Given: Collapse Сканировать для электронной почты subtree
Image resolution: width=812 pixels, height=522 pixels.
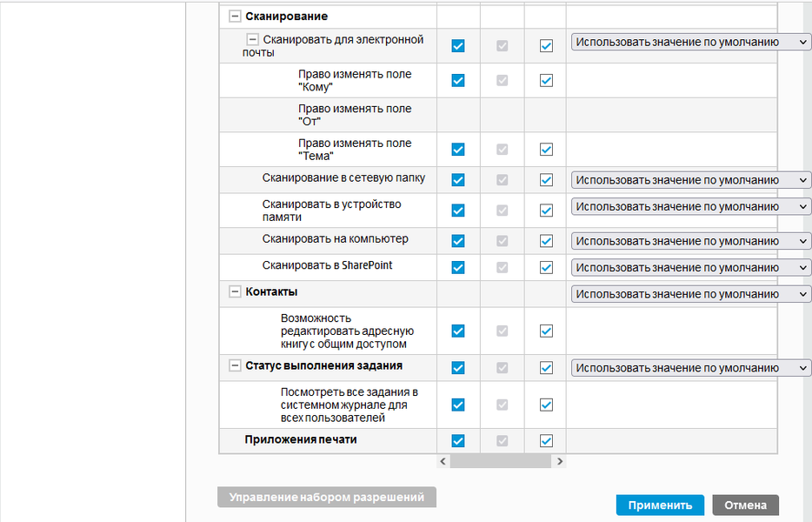Looking at the screenshot, I should pos(253,39).
